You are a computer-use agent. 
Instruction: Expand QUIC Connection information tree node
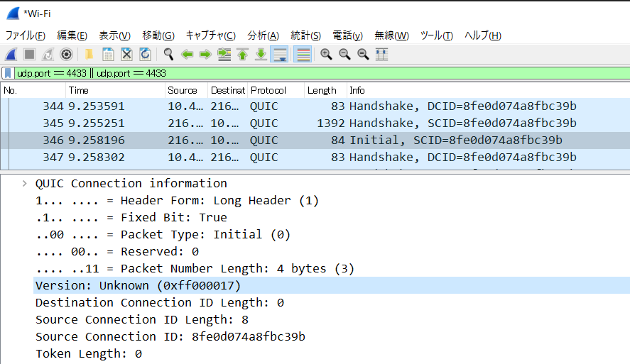coord(25,184)
